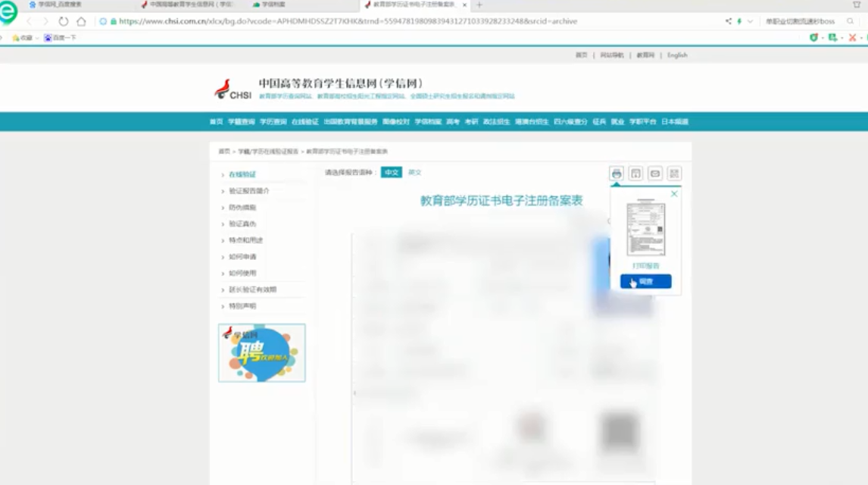The width and height of the screenshot is (868, 485).
Task: Click the green lightning speed-mode icon
Action: [x=739, y=21]
